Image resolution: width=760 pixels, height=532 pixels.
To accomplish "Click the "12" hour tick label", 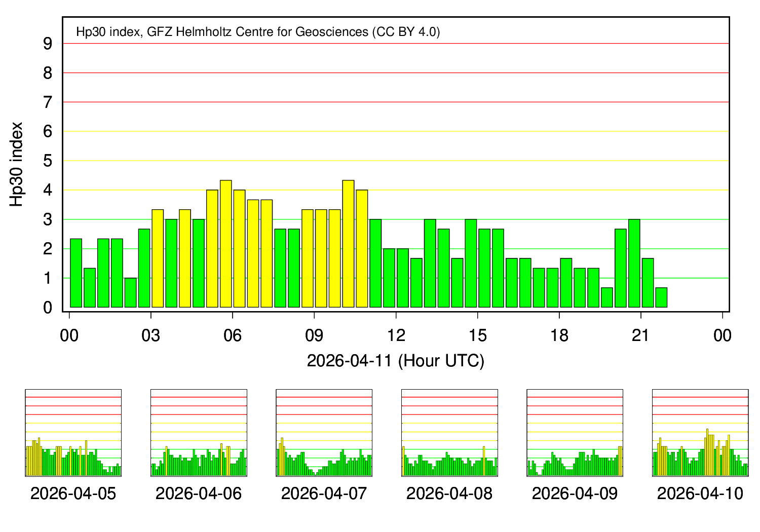I will click(396, 335).
